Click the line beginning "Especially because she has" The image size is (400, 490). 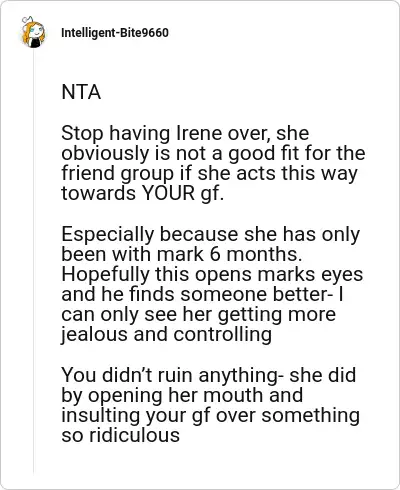[211, 234]
